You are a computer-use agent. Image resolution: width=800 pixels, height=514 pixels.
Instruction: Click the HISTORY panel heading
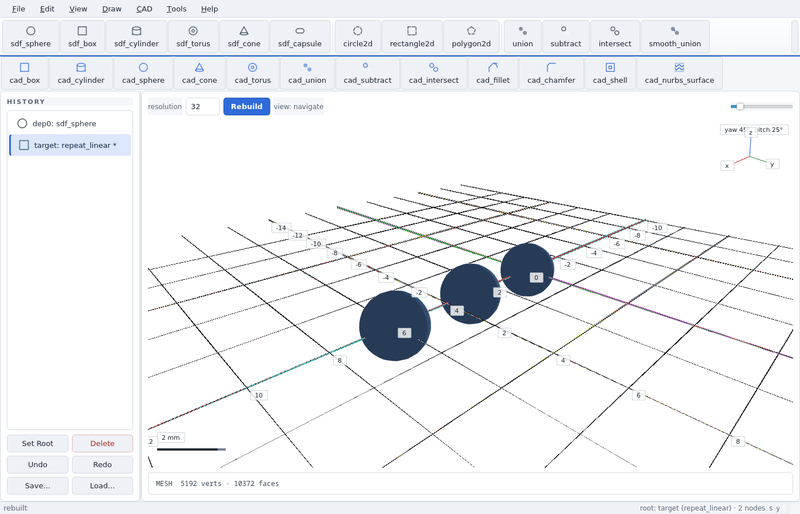[26, 102]
